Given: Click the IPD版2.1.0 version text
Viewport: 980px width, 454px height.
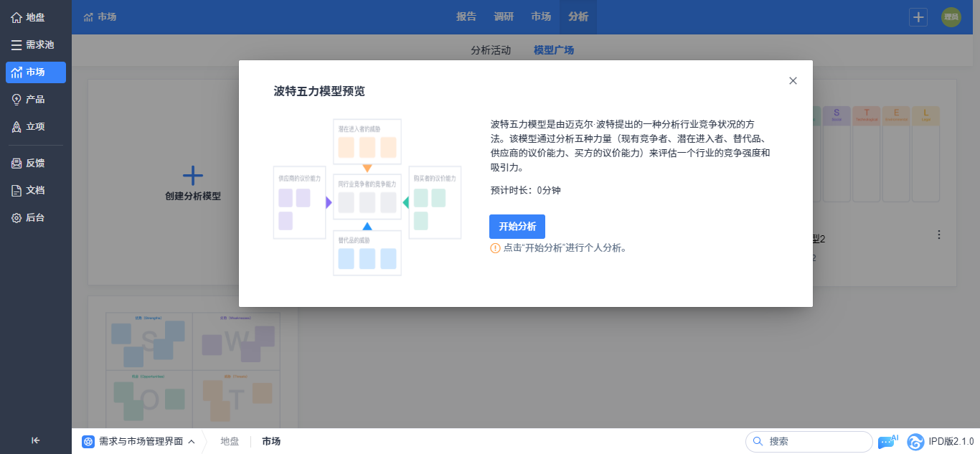Looking at the screenshot, I should (x=951, y=441).
